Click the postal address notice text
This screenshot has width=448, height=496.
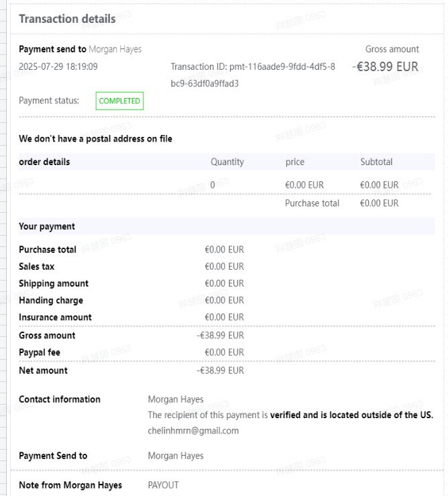click(95, 139)
